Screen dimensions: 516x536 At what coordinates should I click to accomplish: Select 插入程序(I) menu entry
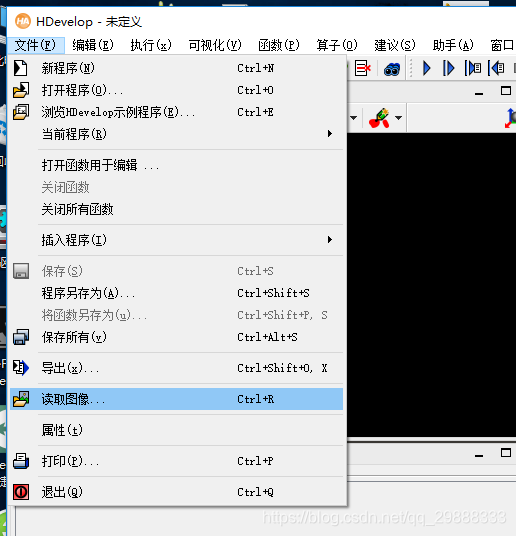point(176,240)
